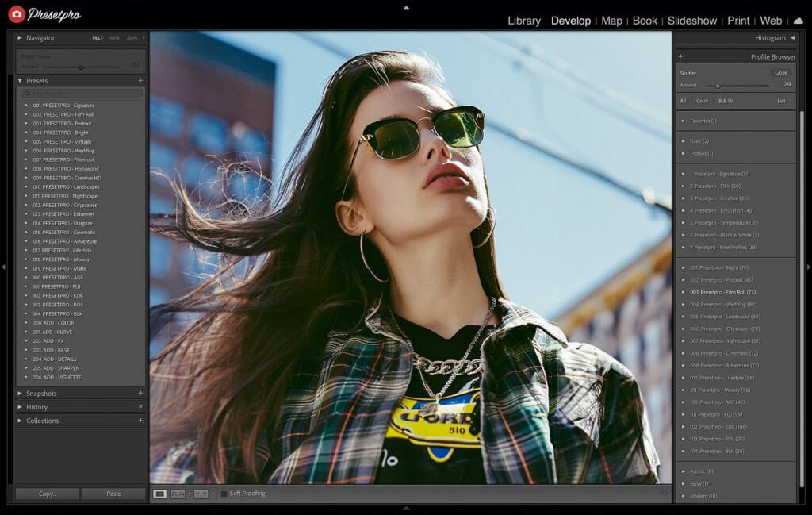Click the plus icon next to Collections
812x515 pixels.
[140, 421]
